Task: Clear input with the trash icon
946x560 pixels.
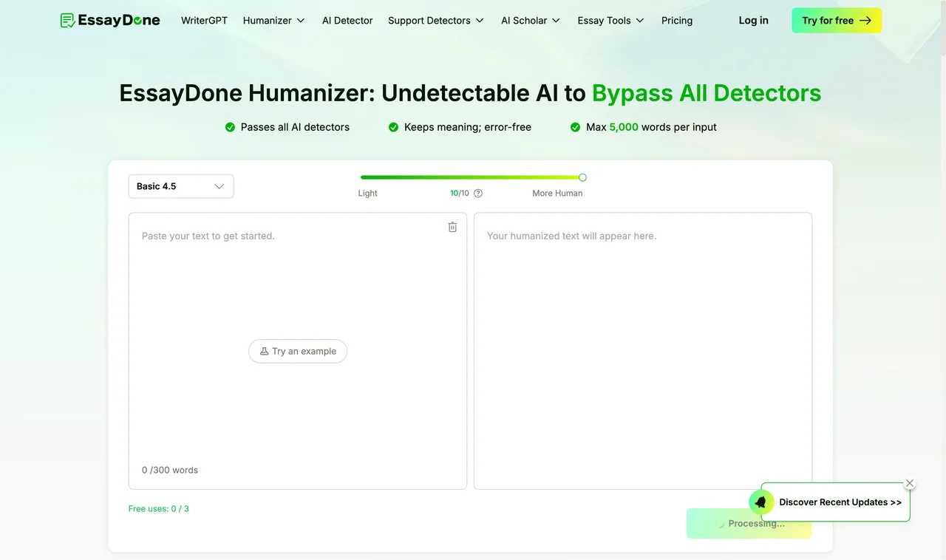Action: (x=452, y=227)
